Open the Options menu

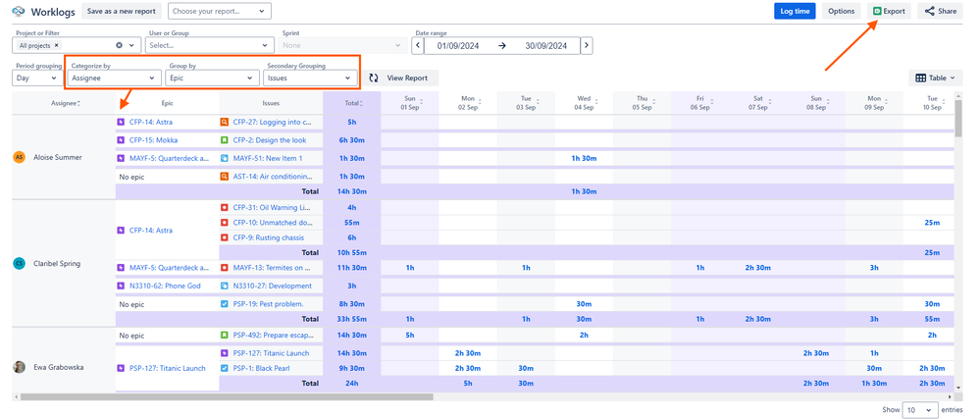coord(841,12)
